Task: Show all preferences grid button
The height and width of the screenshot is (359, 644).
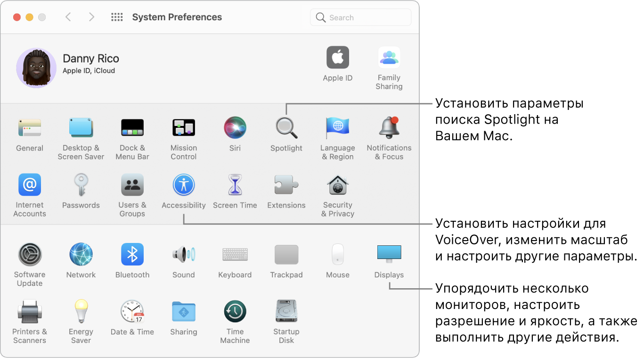Action: tap(117, 17)
